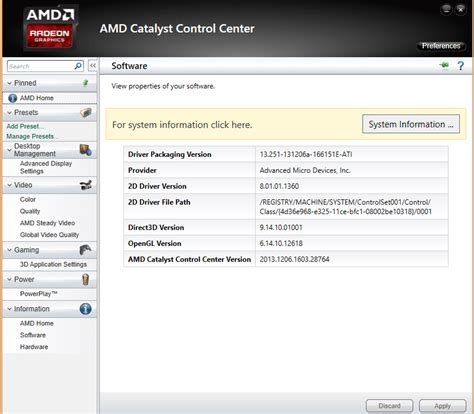This screenshot has height=414, width=474.
Task: Click the Driver Packaging Version label
Action: pyautogui.click(x=170, y=154)
